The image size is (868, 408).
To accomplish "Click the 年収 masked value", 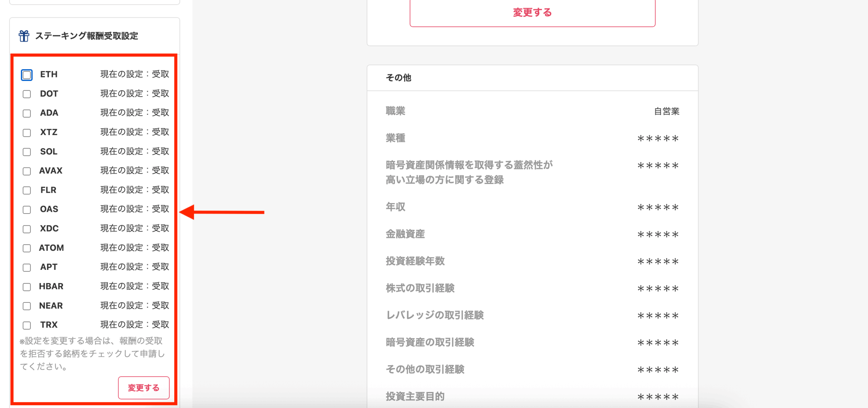I will click(x=658, y=207).
